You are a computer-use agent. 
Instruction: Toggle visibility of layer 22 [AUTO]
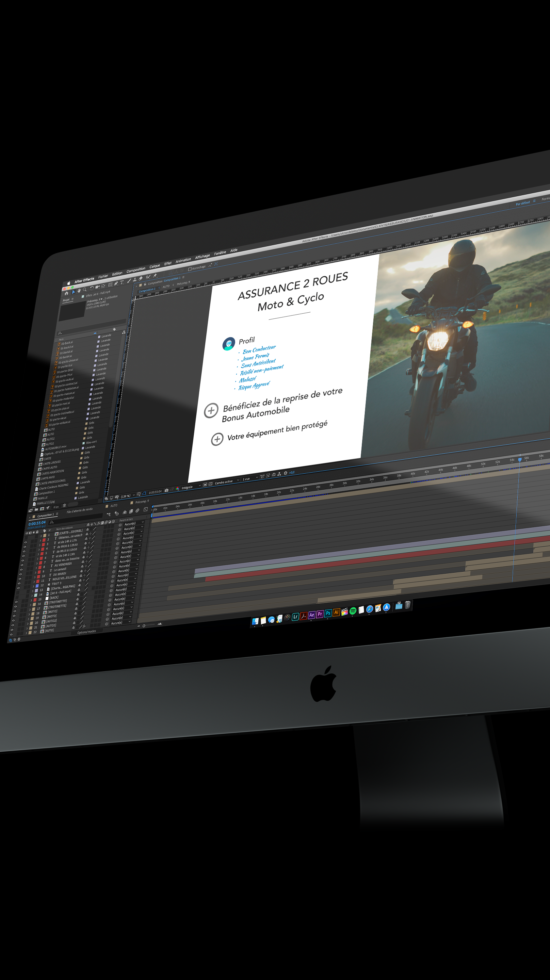pos(11,635)
